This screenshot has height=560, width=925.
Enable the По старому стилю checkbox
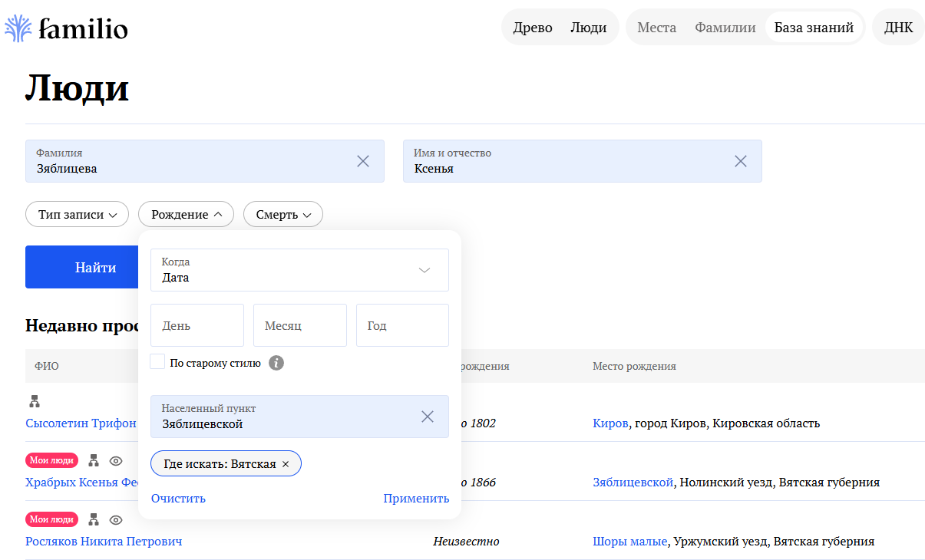coord(157,362)
